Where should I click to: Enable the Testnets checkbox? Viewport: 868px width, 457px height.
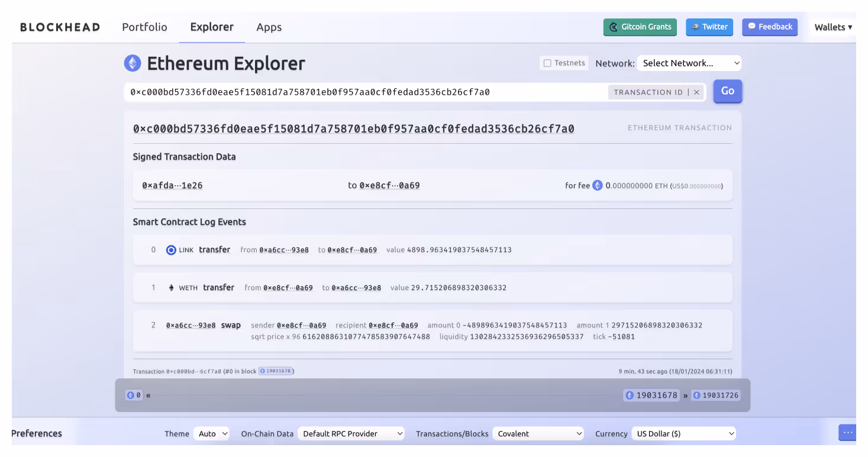(547, 63)
